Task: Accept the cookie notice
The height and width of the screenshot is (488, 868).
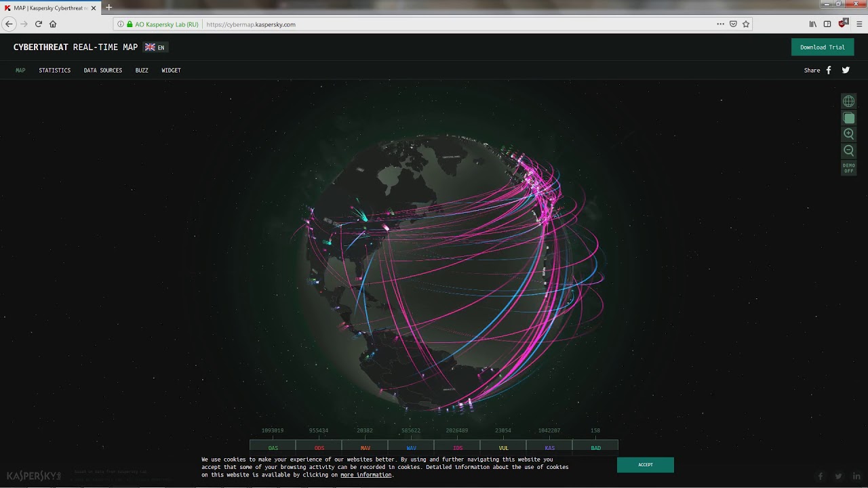Action: click(x=646, y=464)
